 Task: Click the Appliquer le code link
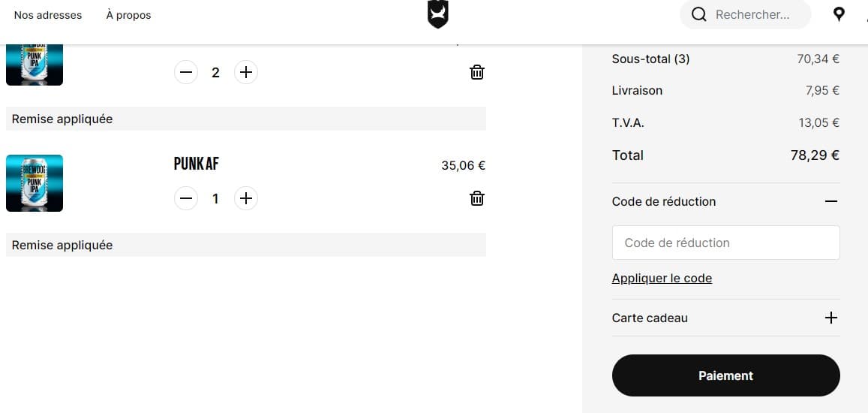point(662,278)
